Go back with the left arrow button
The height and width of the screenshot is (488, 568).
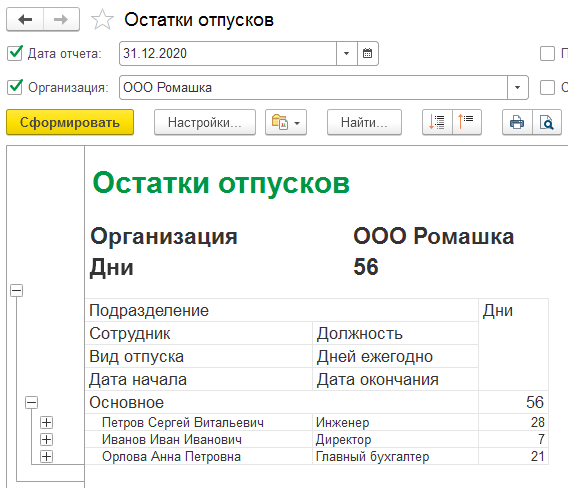tap(25, 20)
